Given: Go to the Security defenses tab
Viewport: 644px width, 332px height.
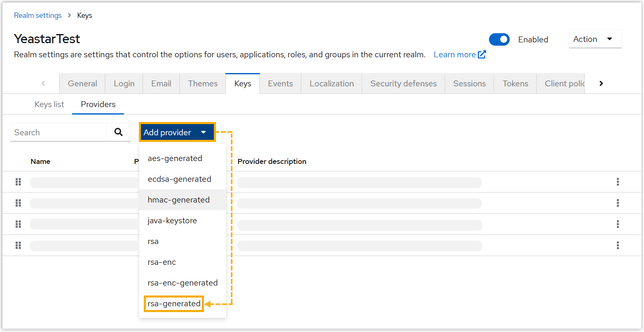Looking at the screenshot, I should [x=403, y=83].
